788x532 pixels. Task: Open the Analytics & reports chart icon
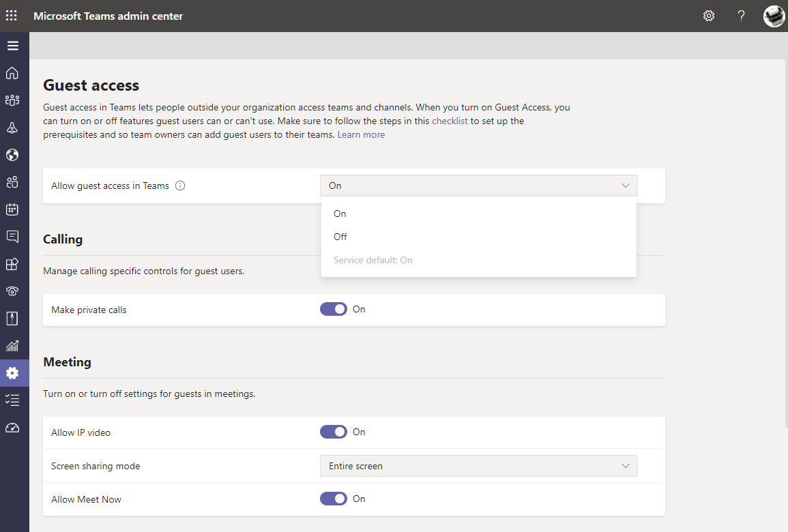(12, 346)
